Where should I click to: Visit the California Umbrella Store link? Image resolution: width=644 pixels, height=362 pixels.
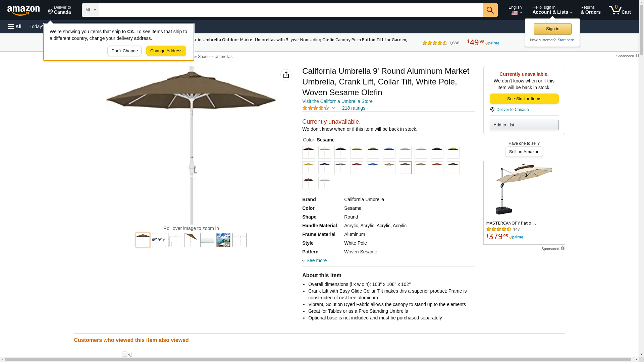[337, 101]
